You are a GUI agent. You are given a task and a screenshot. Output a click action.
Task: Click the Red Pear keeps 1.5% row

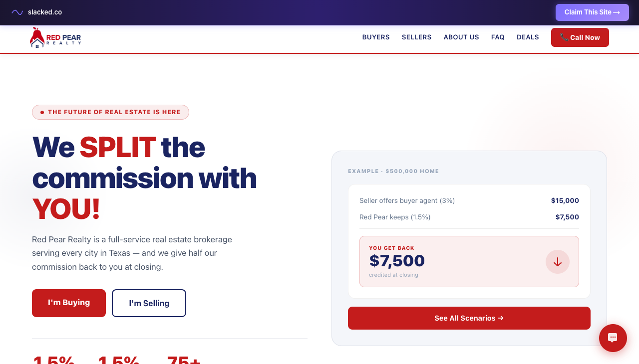point(469,217)
